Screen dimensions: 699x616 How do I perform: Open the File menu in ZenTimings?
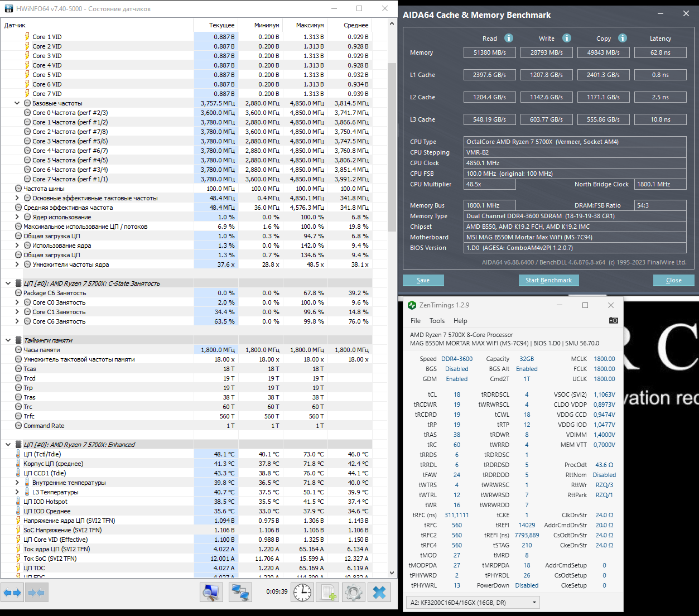[416, 321]
